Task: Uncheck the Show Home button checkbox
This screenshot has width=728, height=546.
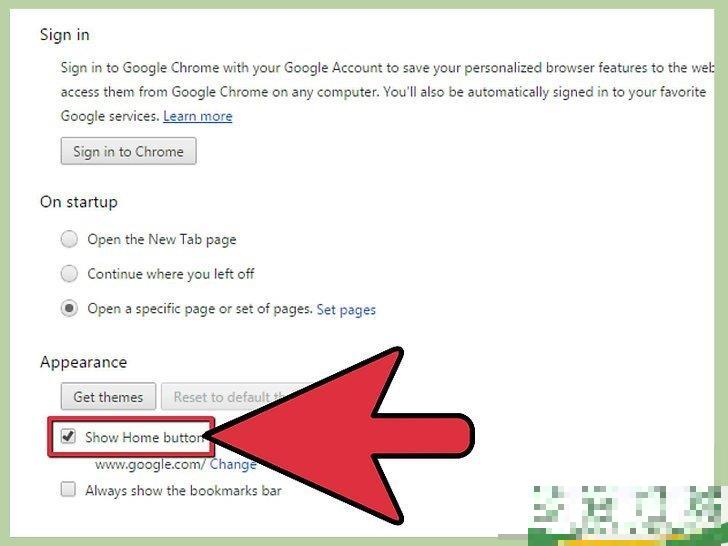Action: (x=68, y=436)
